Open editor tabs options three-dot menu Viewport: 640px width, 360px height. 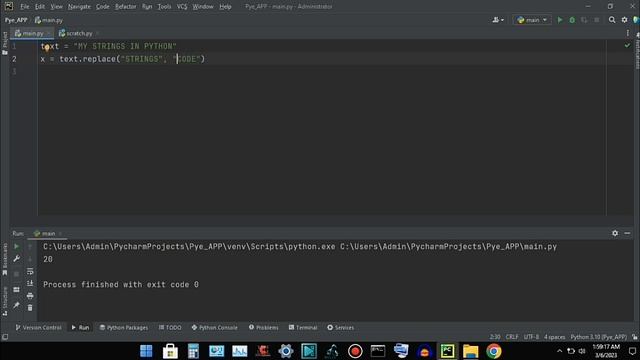coord(627,33)
